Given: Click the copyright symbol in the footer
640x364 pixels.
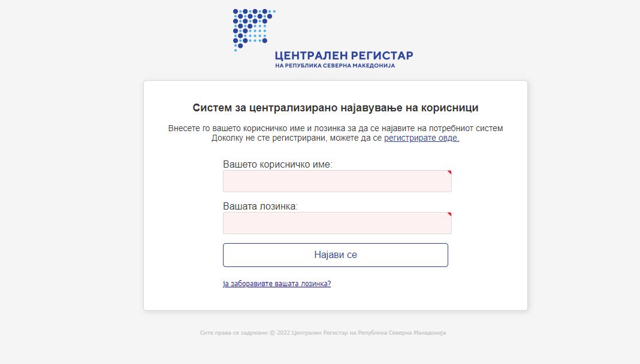Looking at the screenshot, I should pyautogui.click(x=272, y=333).
